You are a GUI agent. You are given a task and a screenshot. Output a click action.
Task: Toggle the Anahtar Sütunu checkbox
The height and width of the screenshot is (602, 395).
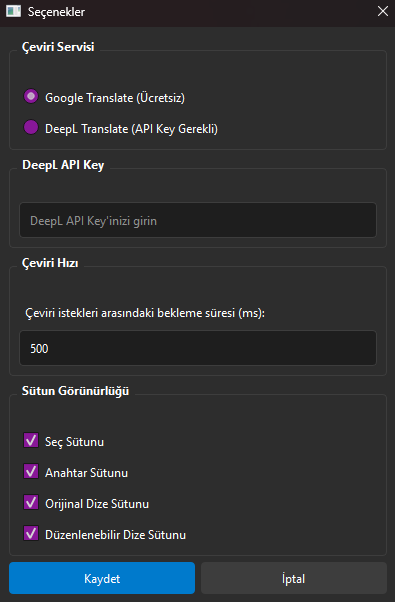pos(31,471)
